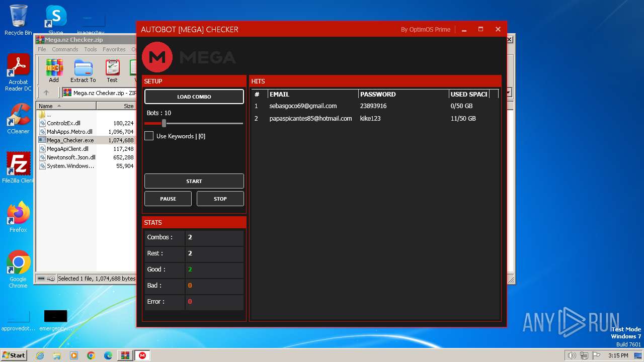644x362 pixels.
Task: Go up one folder in WinRAR
Action: (46, 93)
